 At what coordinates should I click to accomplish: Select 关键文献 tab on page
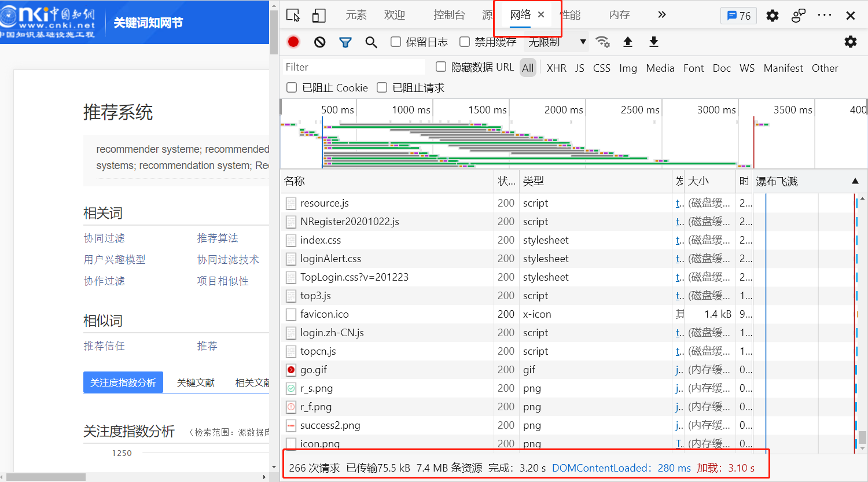click(x=196, y=382)
